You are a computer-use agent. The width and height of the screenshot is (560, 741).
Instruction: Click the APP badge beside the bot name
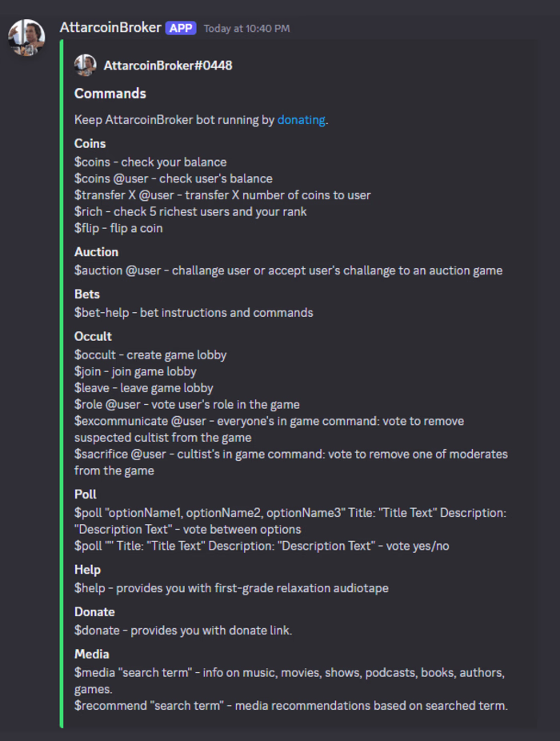tap(181, 27)
